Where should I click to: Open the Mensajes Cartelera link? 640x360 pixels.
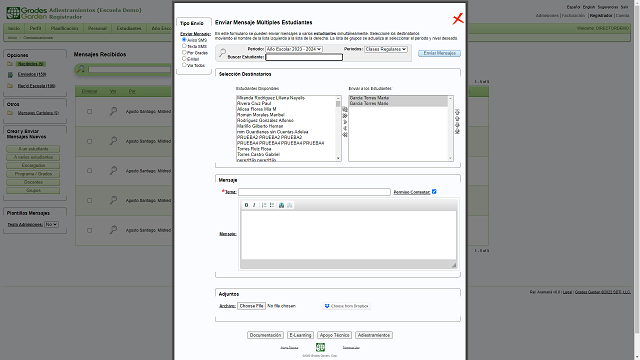(38, 113)
